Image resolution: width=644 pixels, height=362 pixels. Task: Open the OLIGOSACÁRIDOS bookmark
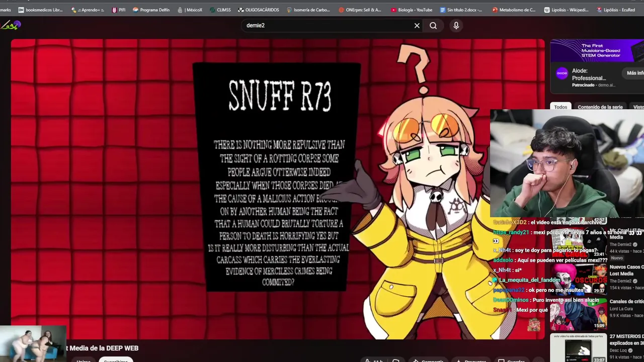259,10
